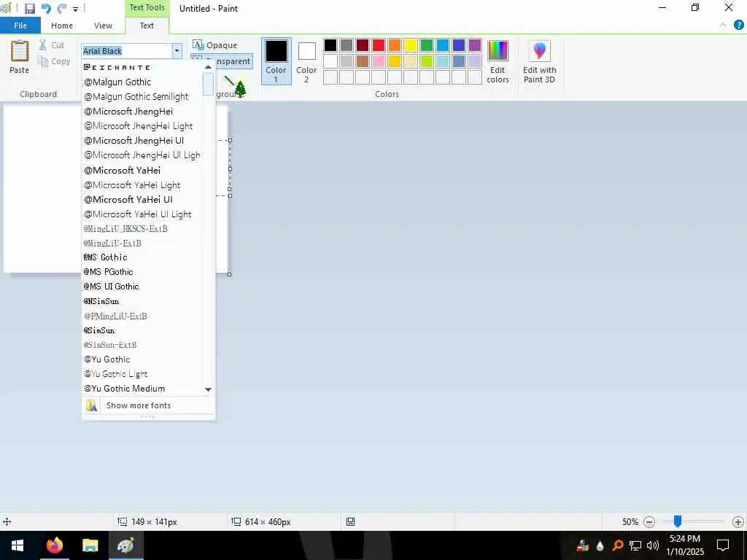Screen dimensions: 747x560
Task: Click the zoom slider handle
Action: tap(677, 522)
